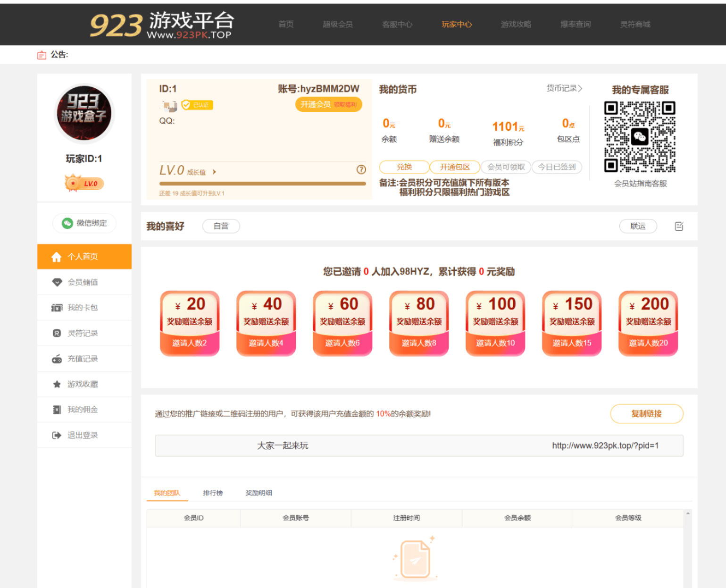
Task: Open 充值记录 gamepad item
Action: (83, 359)
